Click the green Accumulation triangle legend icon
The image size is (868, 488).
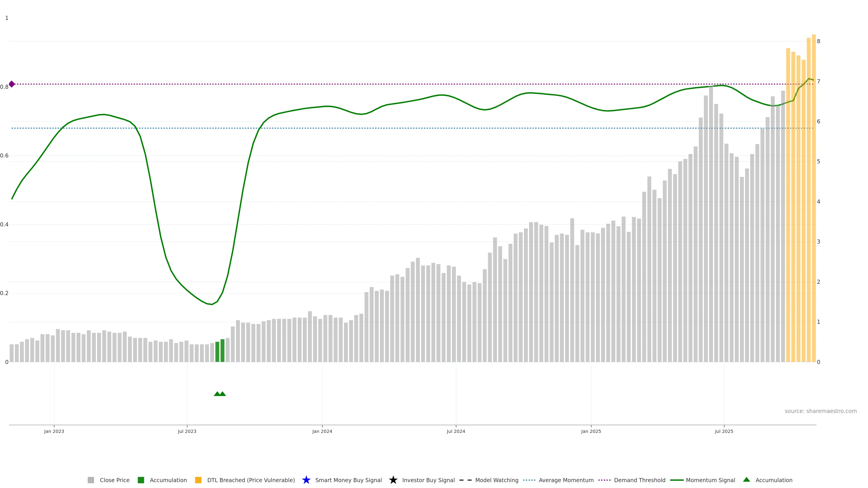pos(746,480)
